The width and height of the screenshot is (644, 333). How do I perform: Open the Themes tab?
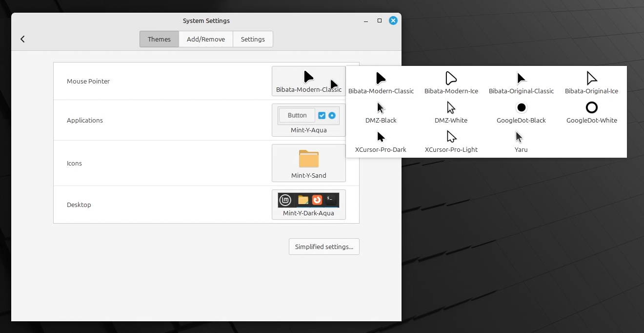159,39
